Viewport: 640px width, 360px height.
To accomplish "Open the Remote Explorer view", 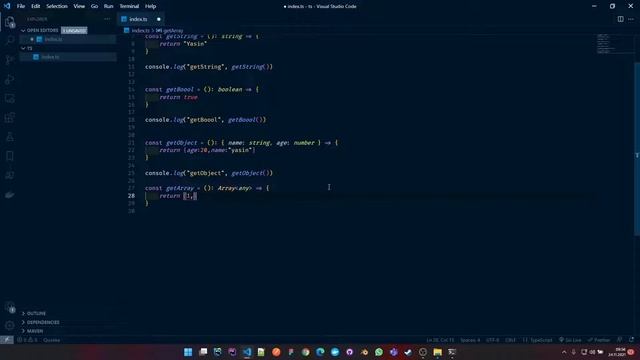I will pyautogui.click(x=9, y=98).
